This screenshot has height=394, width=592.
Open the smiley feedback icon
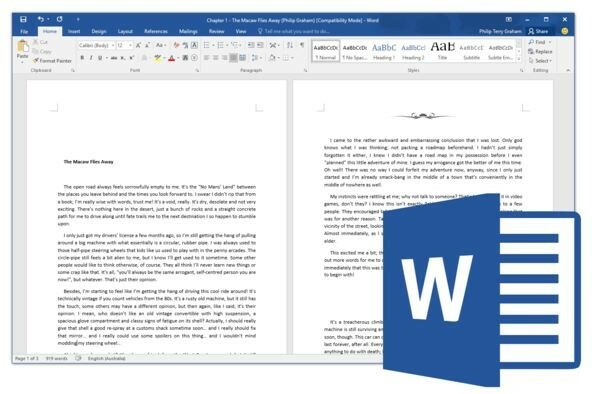point(565,31)
